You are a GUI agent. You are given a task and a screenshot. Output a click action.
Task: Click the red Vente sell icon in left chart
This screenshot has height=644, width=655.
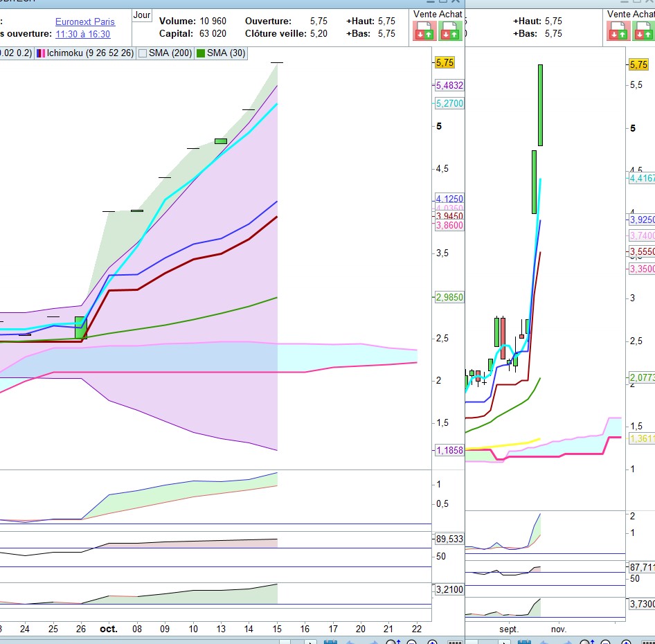tap(423, 30)
